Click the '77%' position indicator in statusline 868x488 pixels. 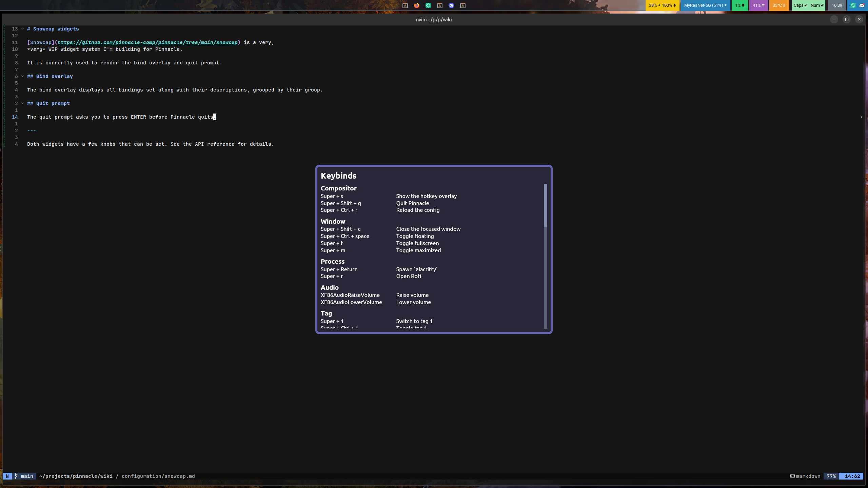click(x=831, y=476)
